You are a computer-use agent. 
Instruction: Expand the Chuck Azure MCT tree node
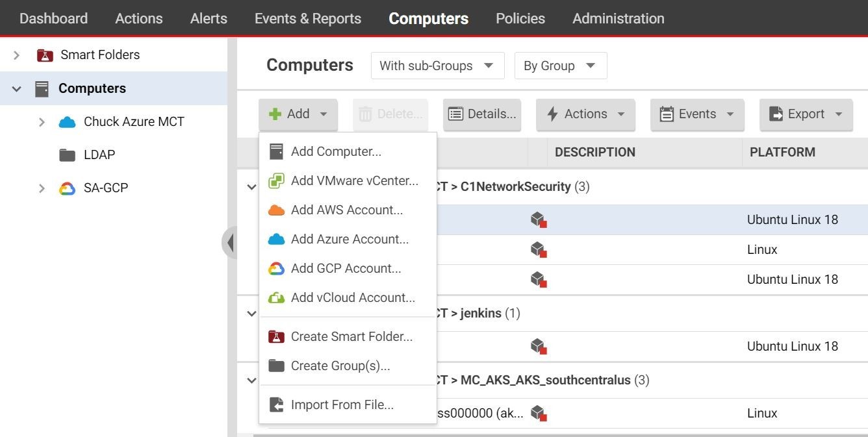point(42,122)
